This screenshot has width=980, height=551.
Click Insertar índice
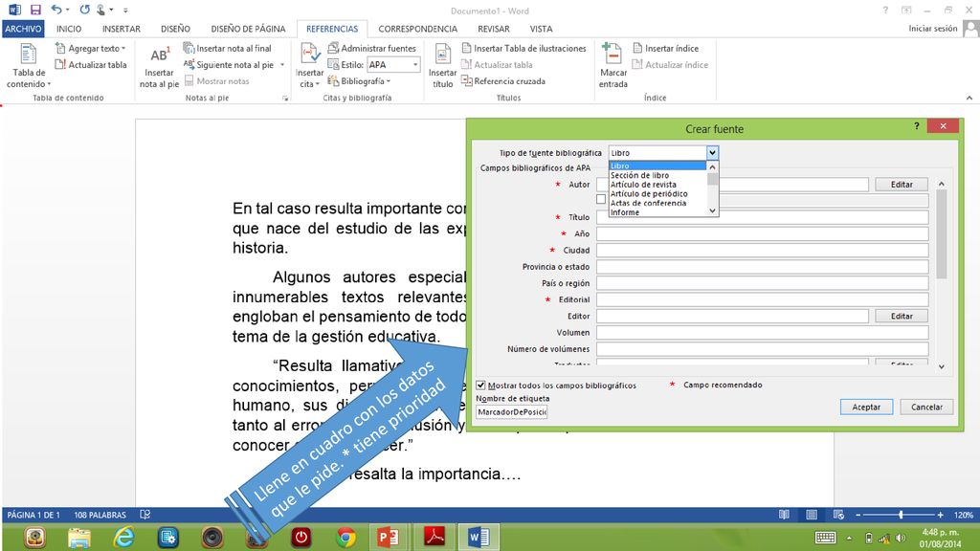pyautogui.click(x=666, y=48)
